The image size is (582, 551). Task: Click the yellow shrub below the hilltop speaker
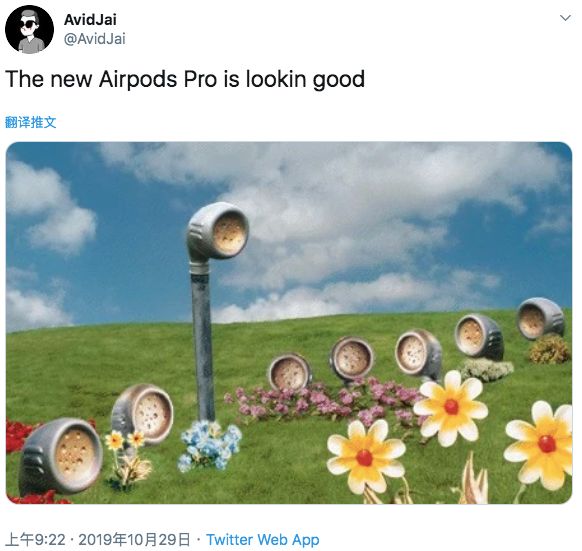549,349
